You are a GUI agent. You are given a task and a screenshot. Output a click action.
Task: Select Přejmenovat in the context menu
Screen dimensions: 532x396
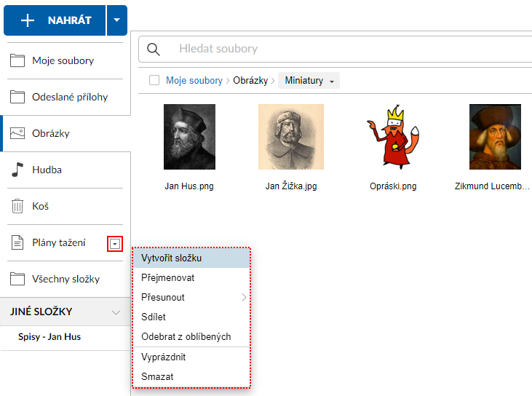click(x=168, y=277)
